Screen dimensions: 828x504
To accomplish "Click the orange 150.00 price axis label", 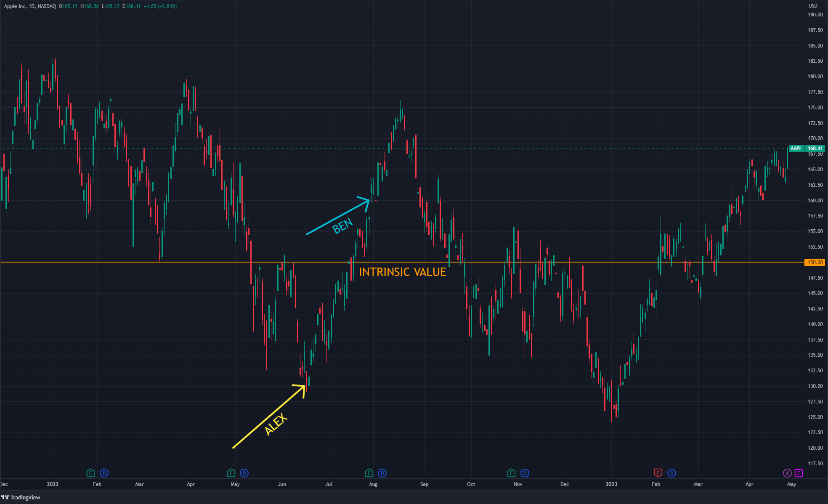I will 815,263.
